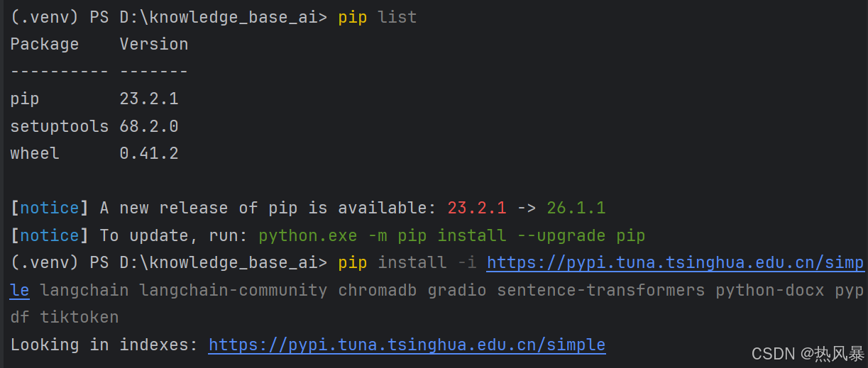Click the 'Looking in indexes:' label

(104, 345)
